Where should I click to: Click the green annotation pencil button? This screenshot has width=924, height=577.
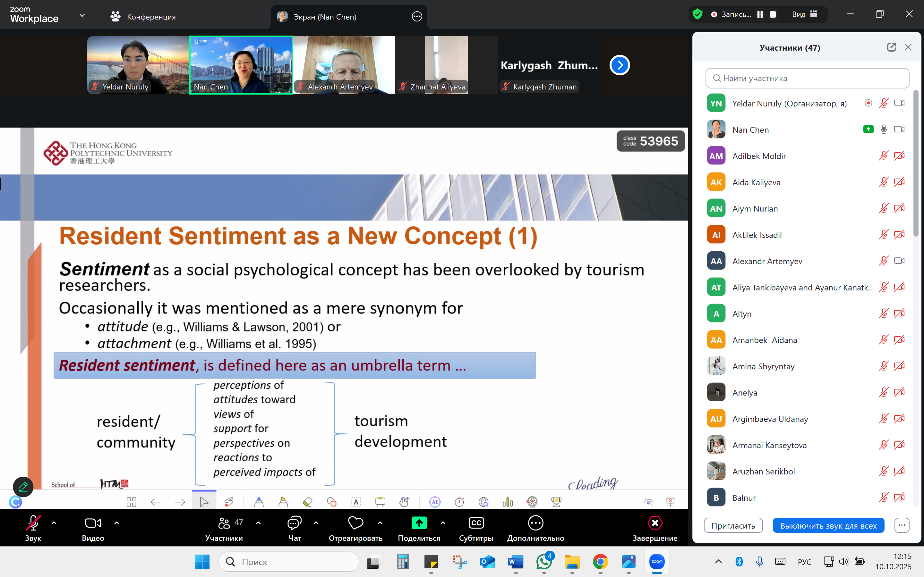(23, 487)
